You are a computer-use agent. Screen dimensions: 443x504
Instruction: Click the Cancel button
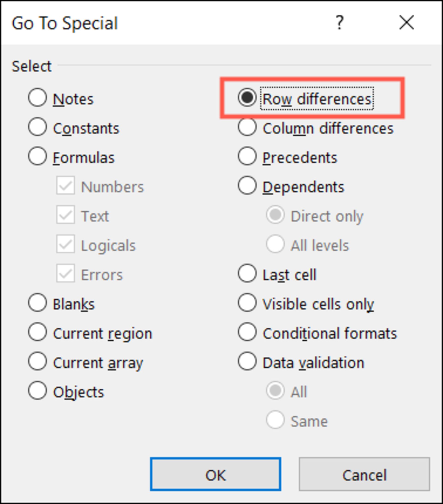[x=364, y=474]
